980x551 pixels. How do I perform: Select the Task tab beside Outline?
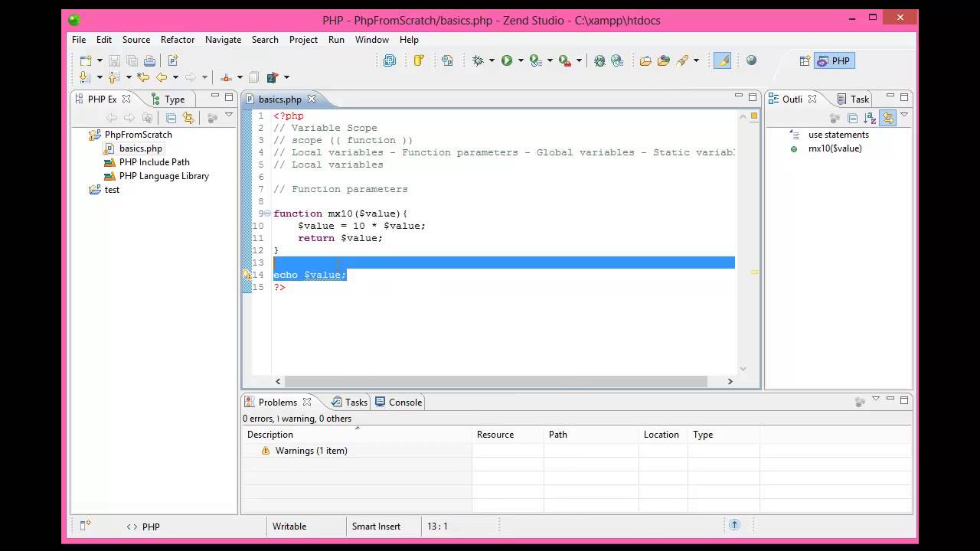point(853,99)
